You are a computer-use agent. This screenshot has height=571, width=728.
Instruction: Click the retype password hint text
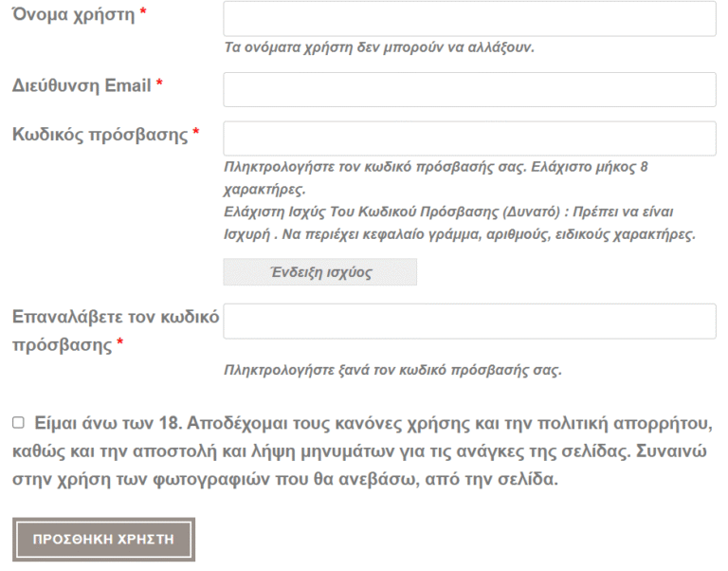(x=392, y=370)
